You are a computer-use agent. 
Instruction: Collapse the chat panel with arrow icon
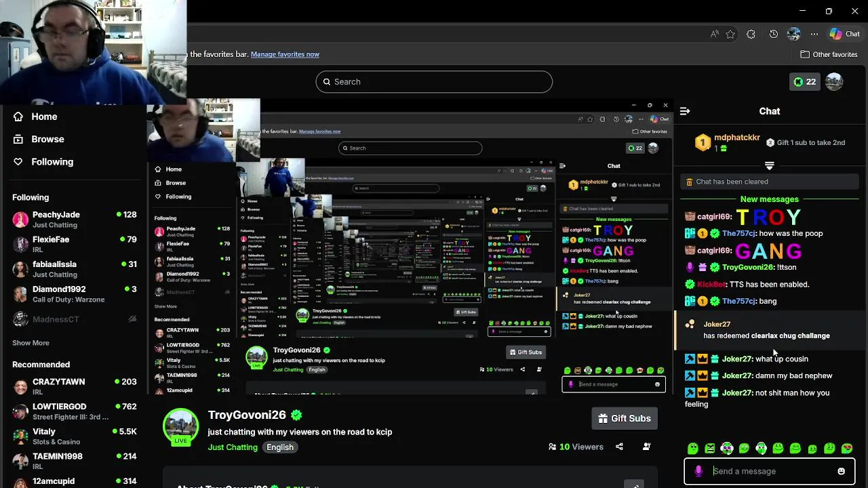685,111
